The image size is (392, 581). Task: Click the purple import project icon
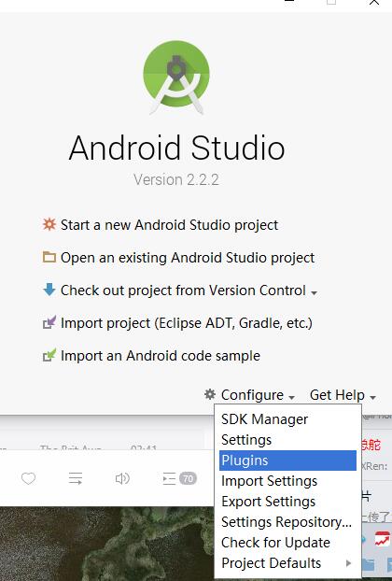pyautogui.click(x=49, y=322)
